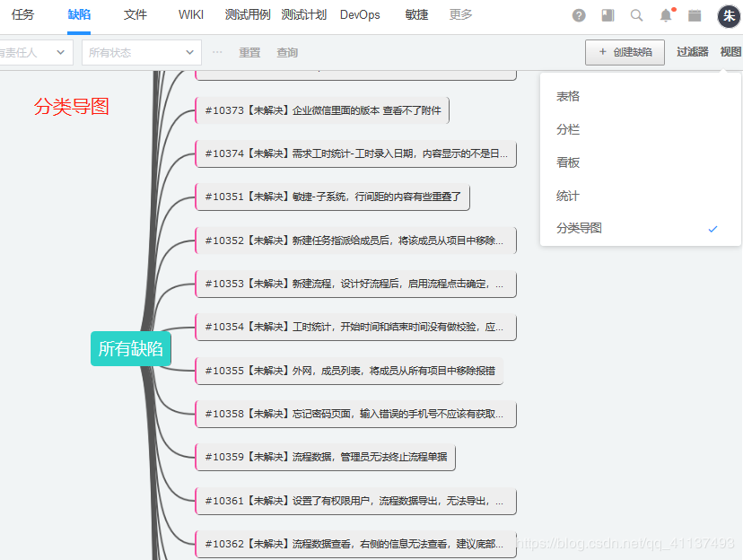Screen dimensions: 743x560
Task: Switch to the 缺陷 tab
Action: point(78,13)
